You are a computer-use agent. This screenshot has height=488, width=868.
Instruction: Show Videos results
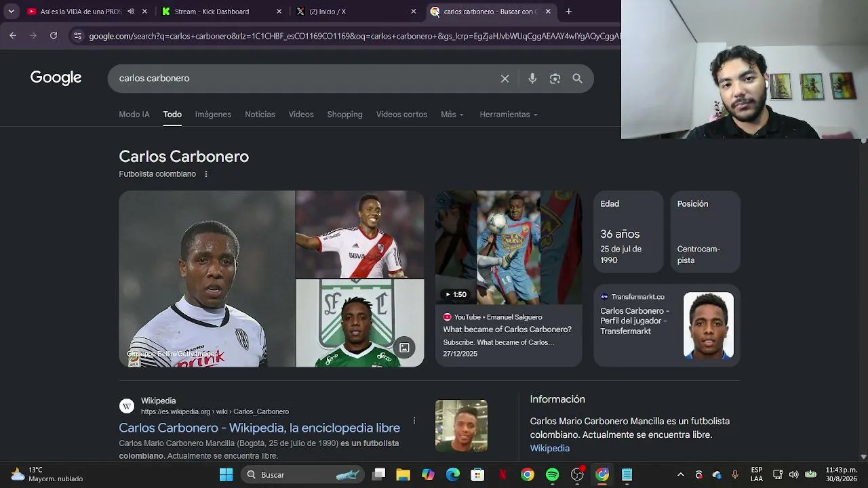(x=301, y=115)
